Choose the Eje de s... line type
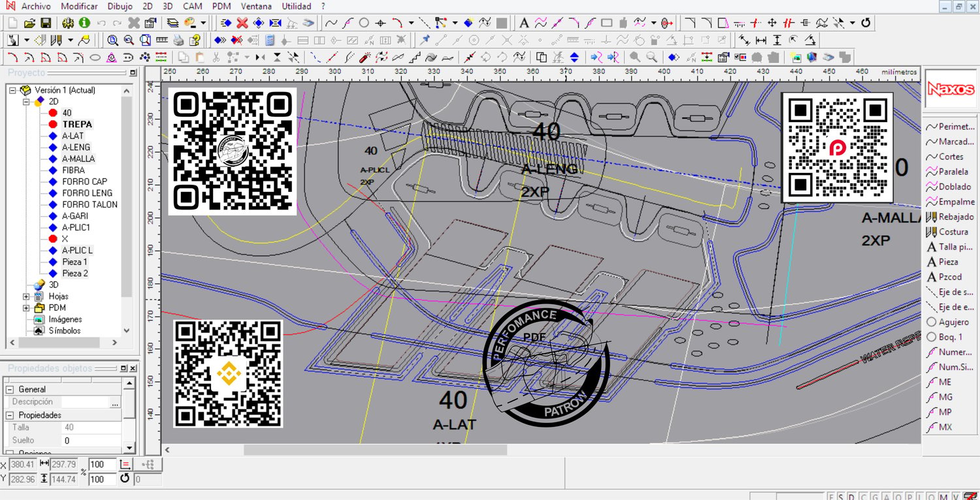 (950, 292)
